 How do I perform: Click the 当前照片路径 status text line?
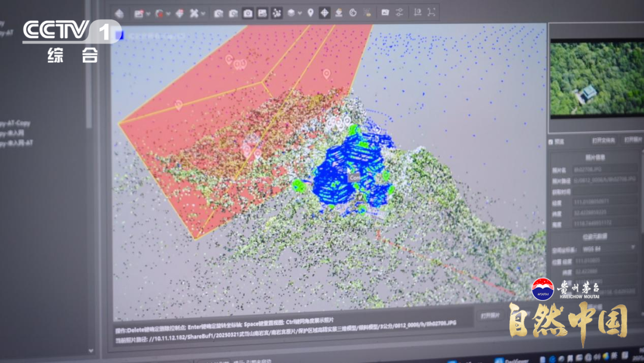(x=286, y=332)
